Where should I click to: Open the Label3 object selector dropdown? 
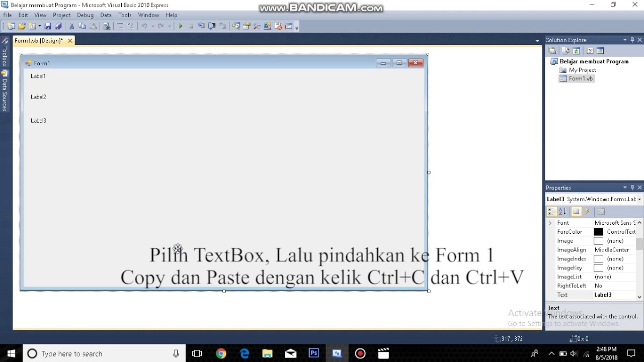[x=639, y=199]
